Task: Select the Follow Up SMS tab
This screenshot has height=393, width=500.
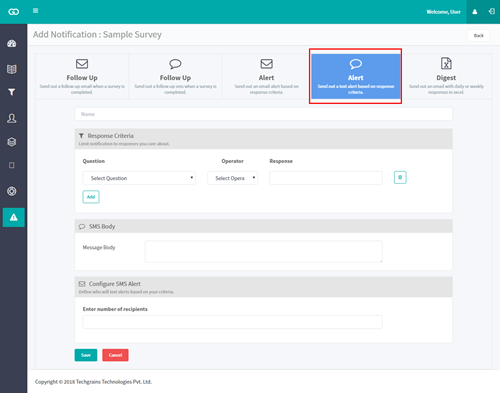Action: [175, 76]
